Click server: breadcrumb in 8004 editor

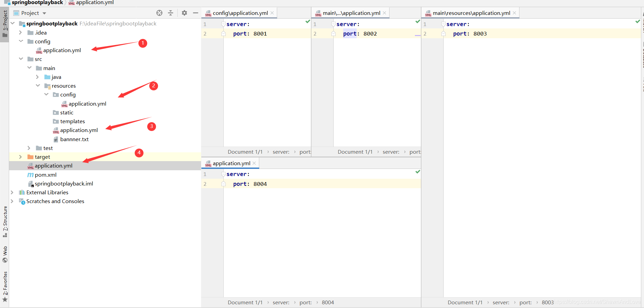click(x=281, y=302)
